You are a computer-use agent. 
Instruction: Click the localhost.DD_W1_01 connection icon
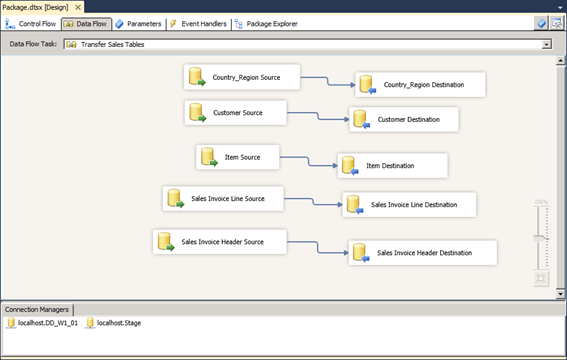click(x=11, y=323)
